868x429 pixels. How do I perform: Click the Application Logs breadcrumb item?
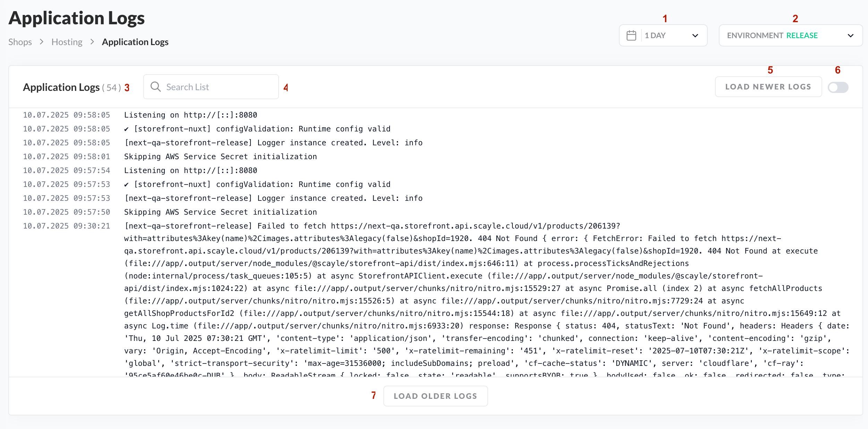point(135,42)
